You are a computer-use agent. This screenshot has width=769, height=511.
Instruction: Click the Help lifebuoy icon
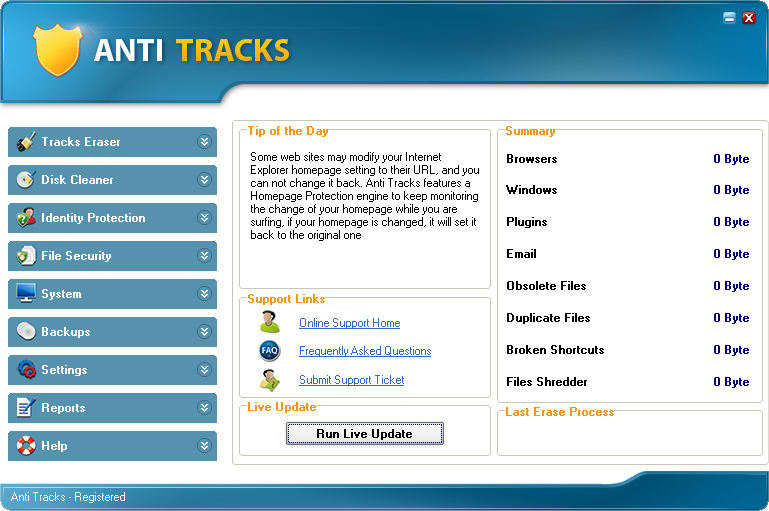coord(26,445)
